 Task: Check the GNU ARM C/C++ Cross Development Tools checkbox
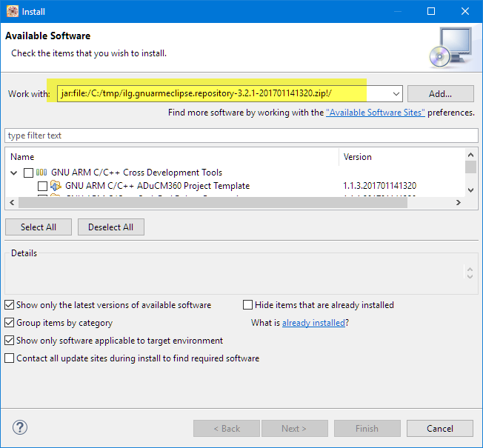(x=28, y=173)
